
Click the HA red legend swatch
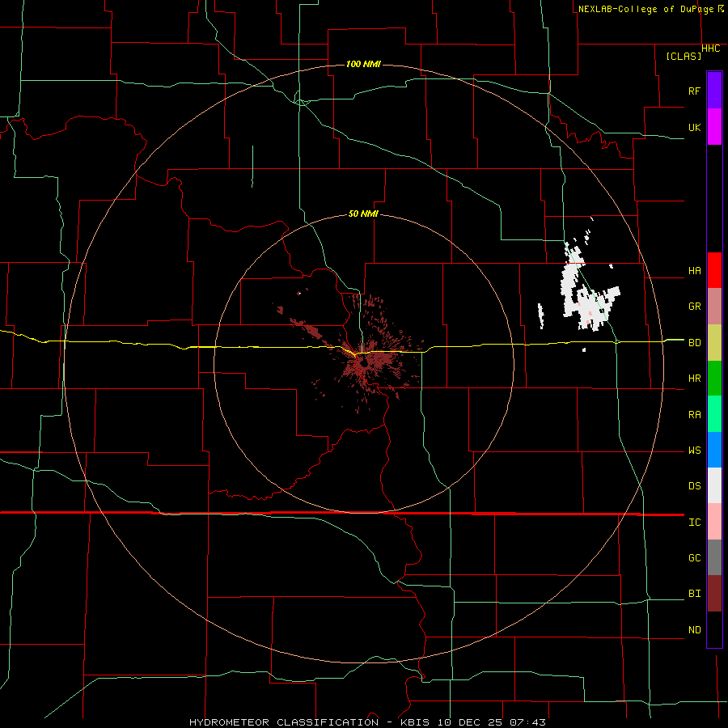point(714,270)
